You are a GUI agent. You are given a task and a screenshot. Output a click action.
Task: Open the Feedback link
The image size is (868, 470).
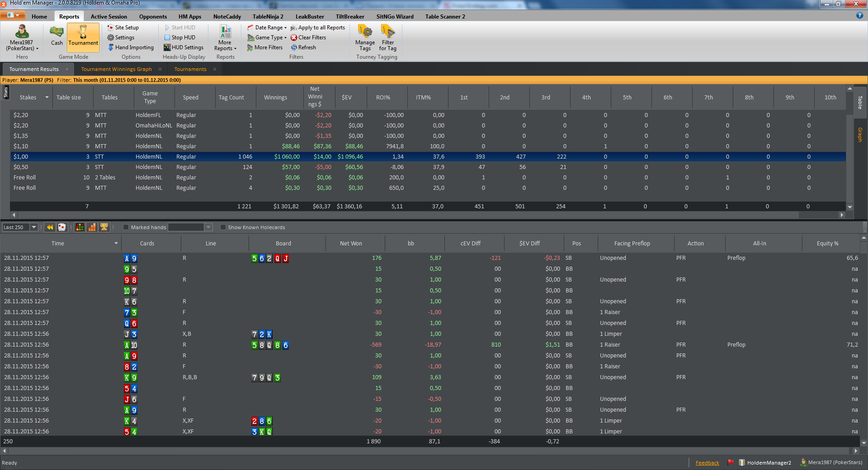707,463
